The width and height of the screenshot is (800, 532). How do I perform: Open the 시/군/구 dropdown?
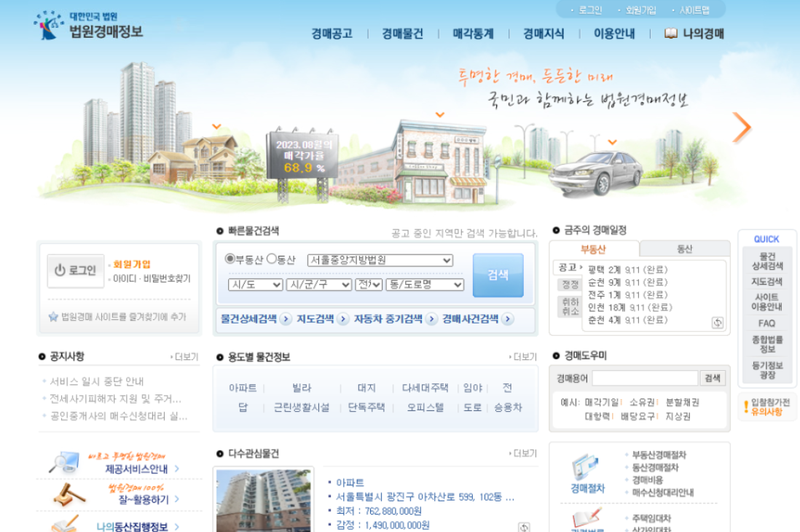(319, 285)
